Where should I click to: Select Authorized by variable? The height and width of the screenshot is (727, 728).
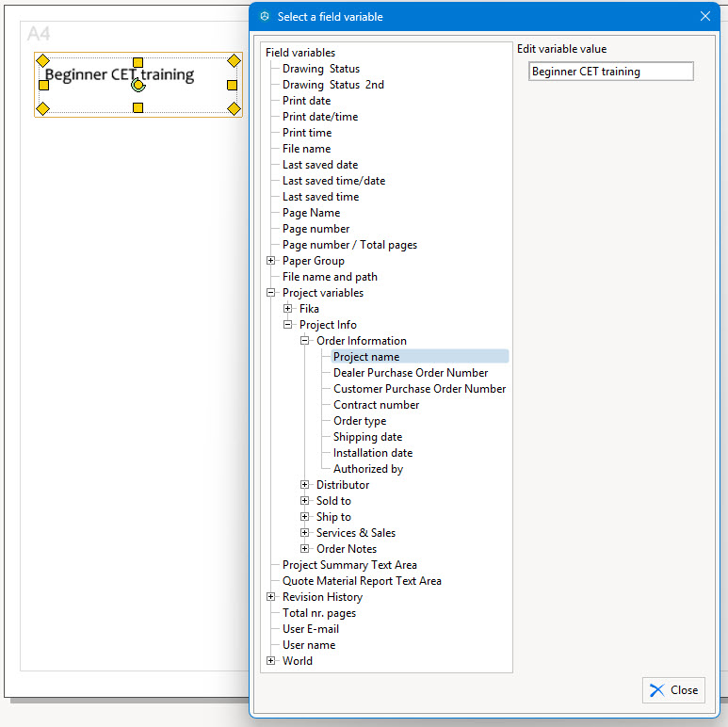[x=368, y=469]
